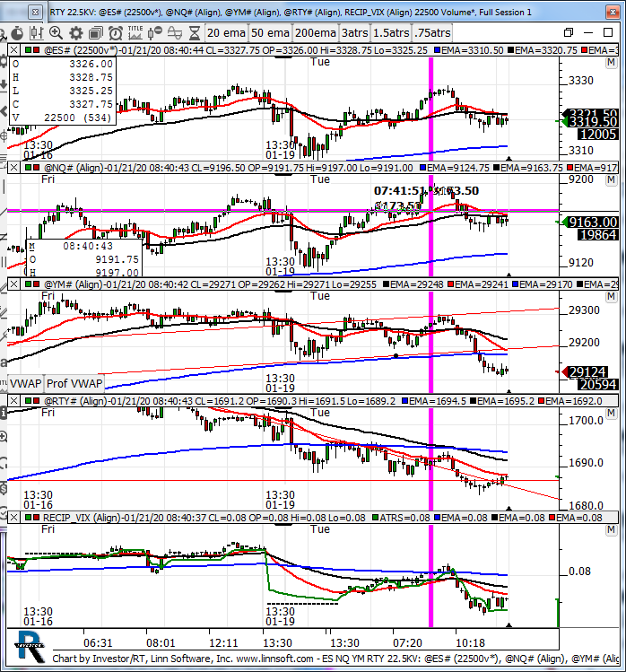Image resolution: width=626 pixels, height=672 pixels.
Task: Click the 06:31 time axis label
Action: point(98,643)
